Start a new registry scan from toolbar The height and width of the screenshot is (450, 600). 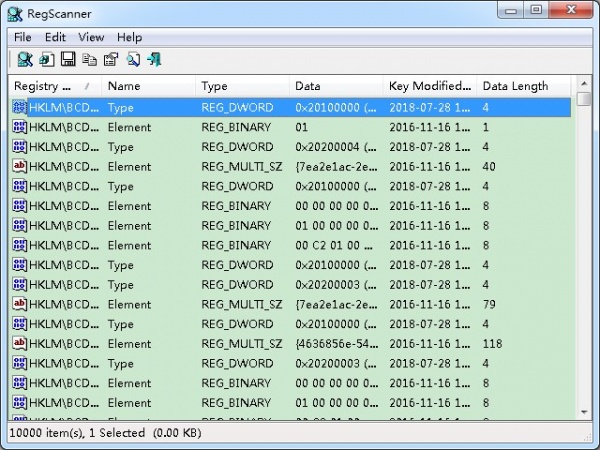click(25, 60)
